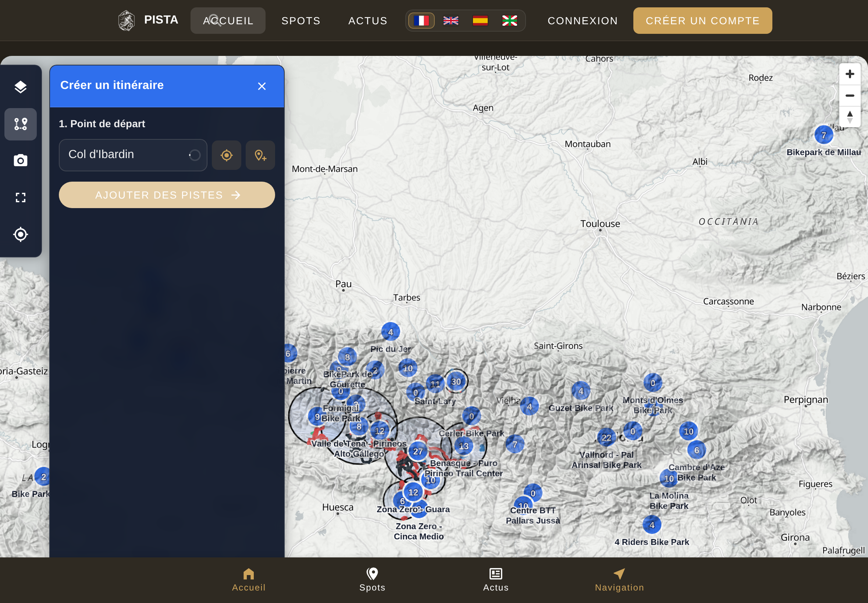This screenshot has height=603, width=868.
Task: Click Perpignan city label
Action: point(805,399)
